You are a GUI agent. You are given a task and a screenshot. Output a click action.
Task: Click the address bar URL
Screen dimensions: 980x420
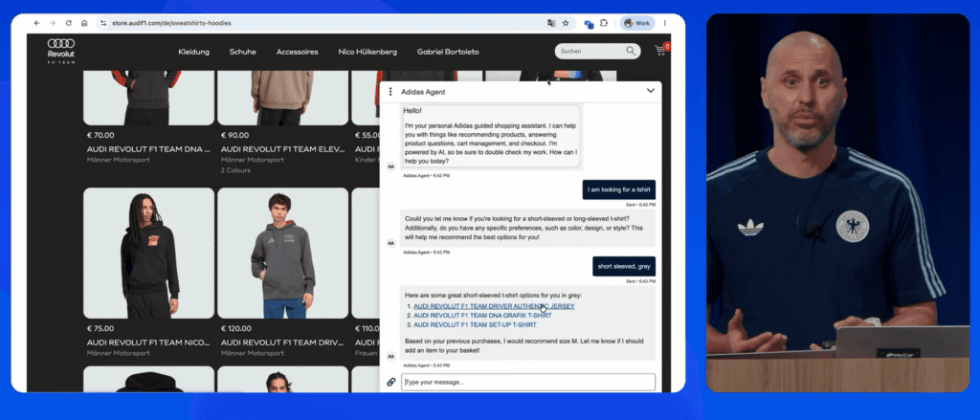click(171, 23)
